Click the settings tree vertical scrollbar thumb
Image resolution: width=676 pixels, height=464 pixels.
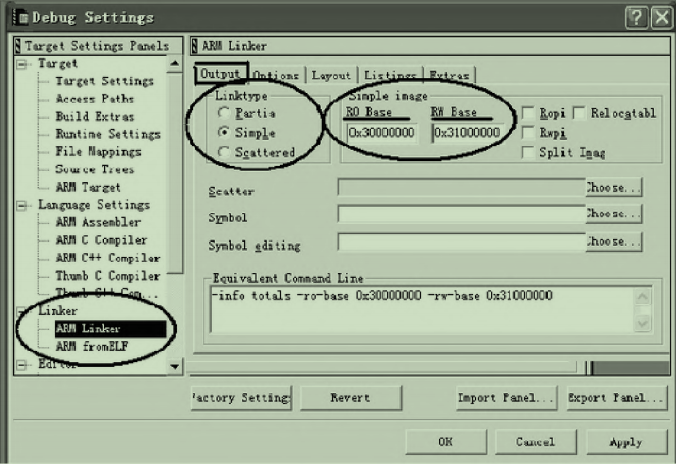[175, 172]
